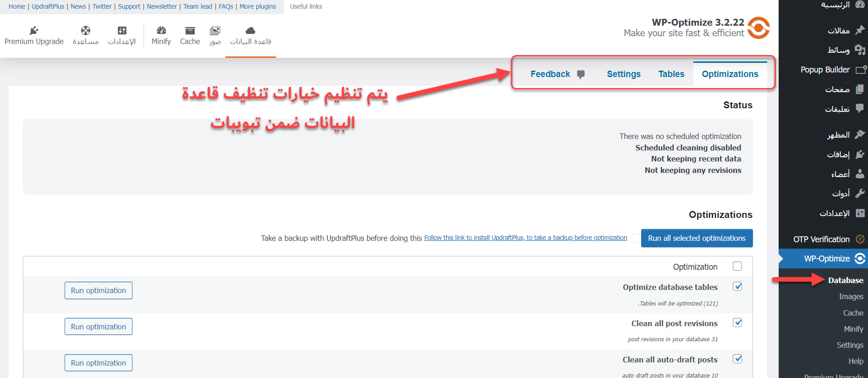868x378 pixels.
Task: Open the Feedback tab
Action: [x=557, y=74]
